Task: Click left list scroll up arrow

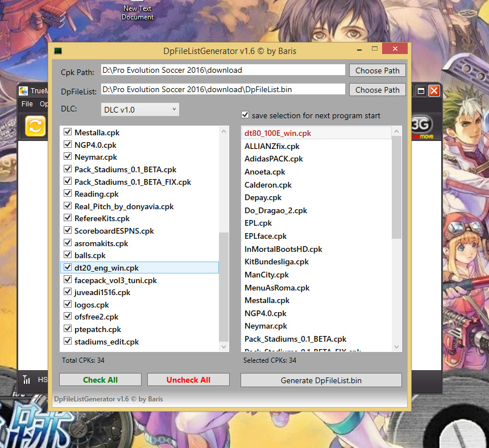Action: click(x=223, y=131)
